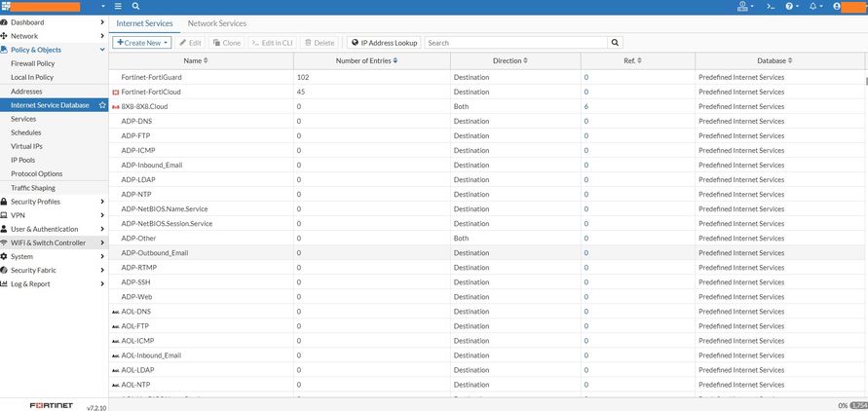Click the Edit in CLI button
868x411 pixels.
tap(273, 43)
